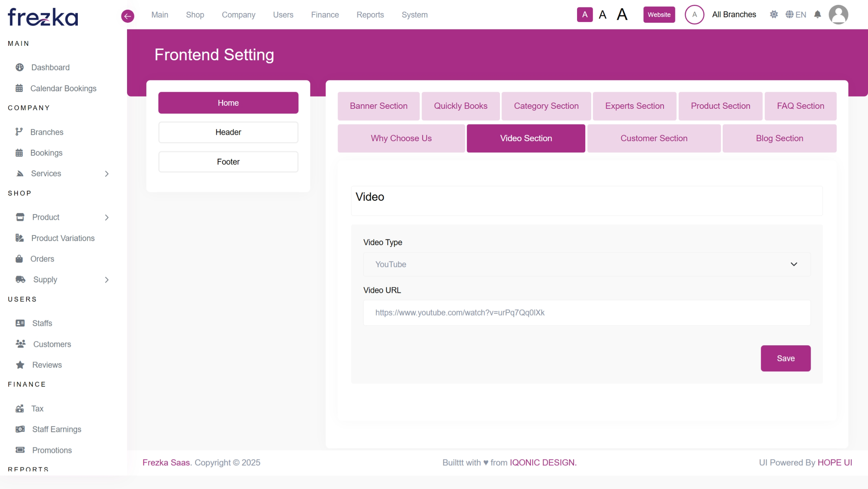This screenshot has width=868, height=489.
Task: Click the Save button
Action: 785,358
